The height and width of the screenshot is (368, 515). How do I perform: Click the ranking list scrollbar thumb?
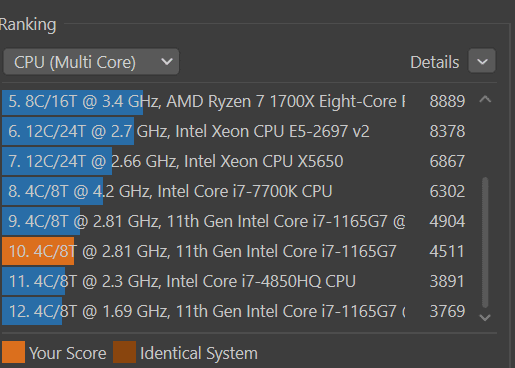pos(485,242)
